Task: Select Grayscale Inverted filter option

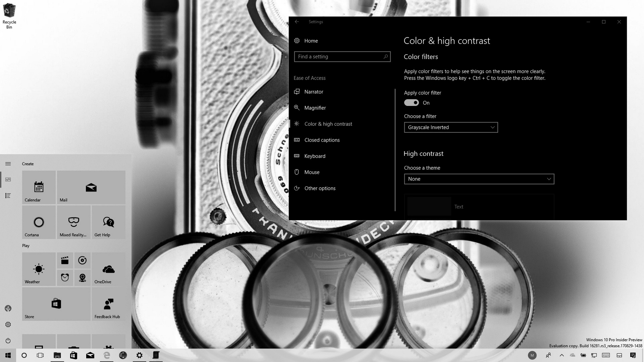Action: tap(450, 127)
